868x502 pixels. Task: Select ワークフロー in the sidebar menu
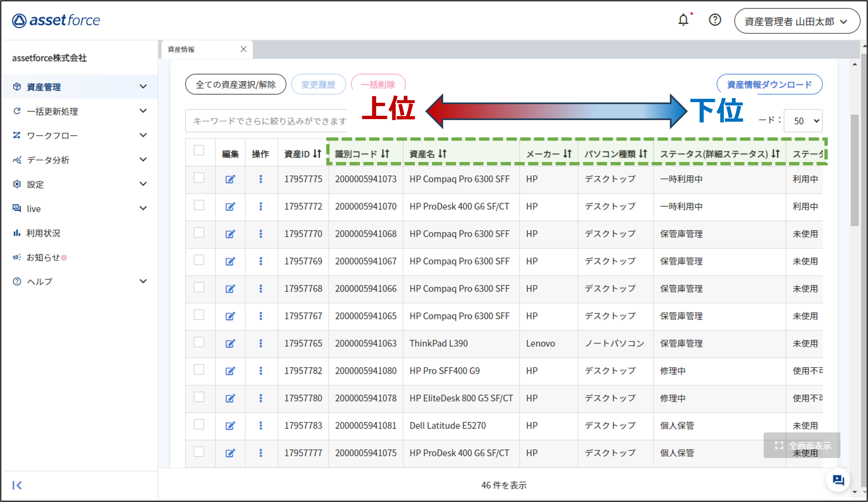click(x=52, y=136)
